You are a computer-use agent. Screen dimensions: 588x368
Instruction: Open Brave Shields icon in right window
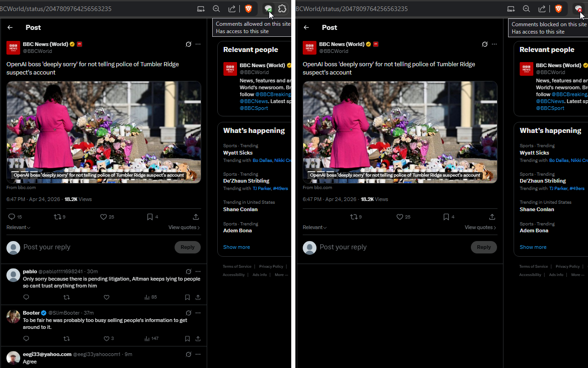558,9
